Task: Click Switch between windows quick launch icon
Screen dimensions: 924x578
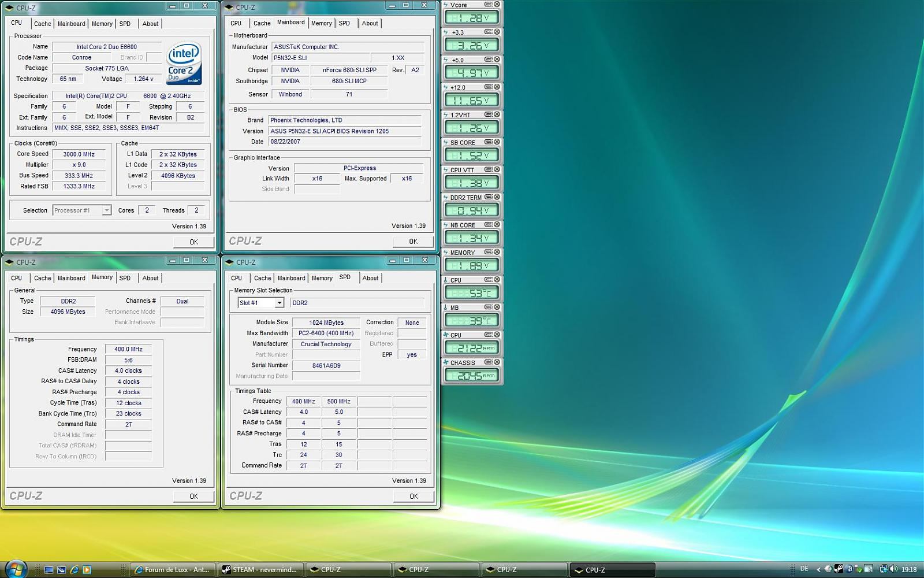Action: pyautogui.click(x=62, y=569)
